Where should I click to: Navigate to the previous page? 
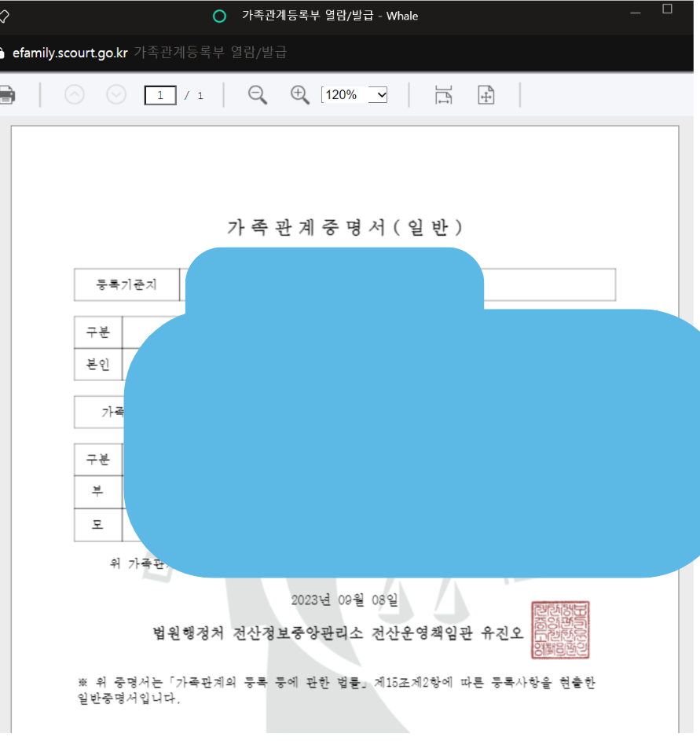(x=74, y=94)
